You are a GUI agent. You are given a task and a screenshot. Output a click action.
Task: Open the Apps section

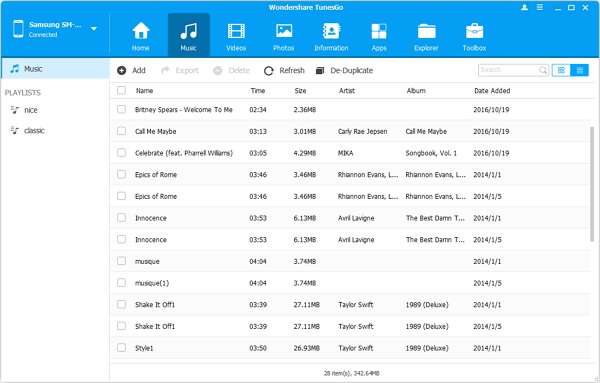click(x=379, y=36)
